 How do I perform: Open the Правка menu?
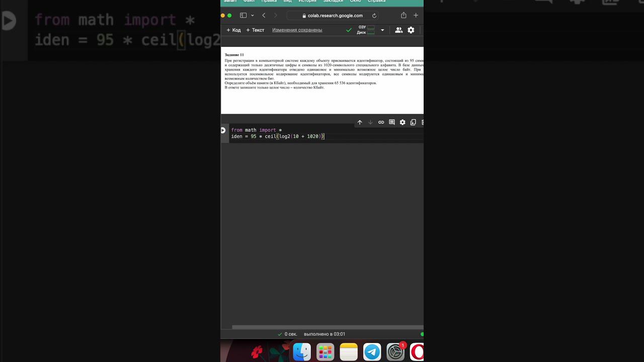coord(269,1)
